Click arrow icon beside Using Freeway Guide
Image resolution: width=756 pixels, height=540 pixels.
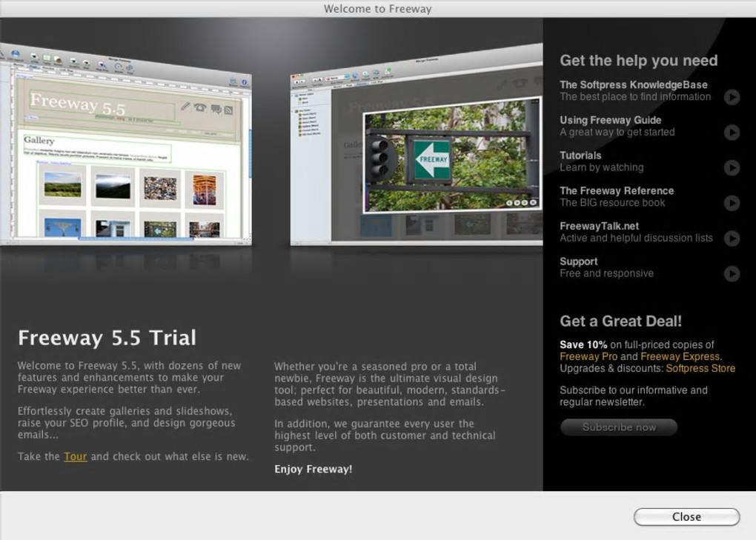tap(732, 133)
